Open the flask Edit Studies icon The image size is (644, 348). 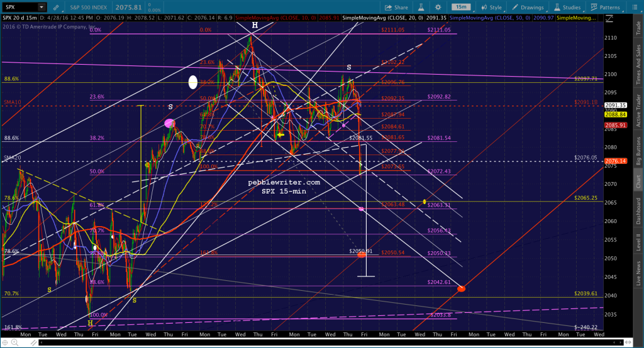pos(421,8)
